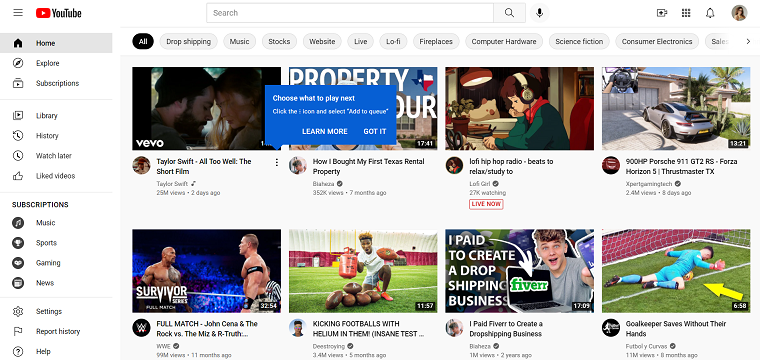Play the helium footballs video thumbnail
This screenshot has height=360, width=760.
[363, 271]
